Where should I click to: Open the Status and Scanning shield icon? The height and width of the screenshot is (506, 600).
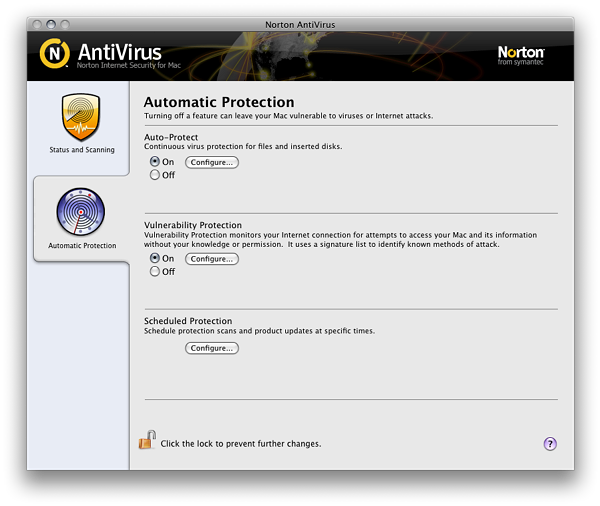[82, 117]
